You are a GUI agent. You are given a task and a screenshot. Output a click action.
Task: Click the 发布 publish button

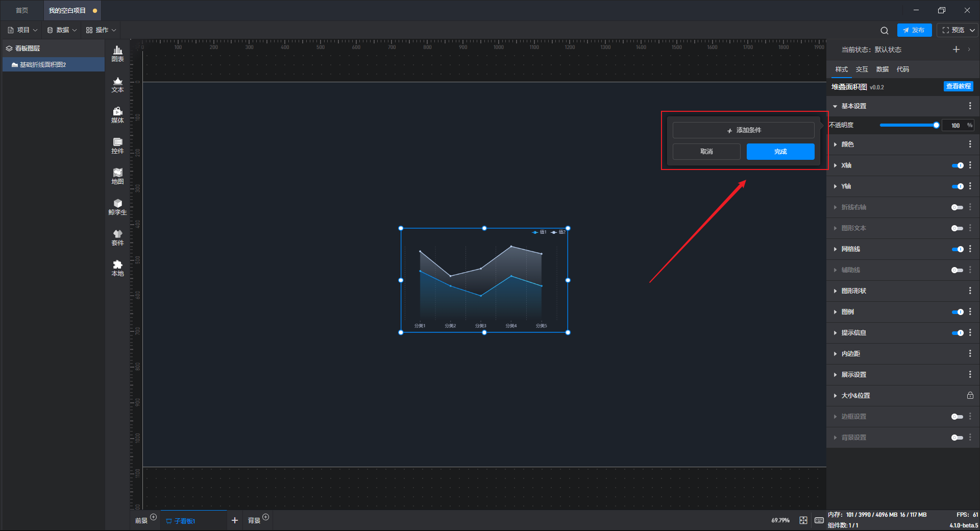[914, 30]
